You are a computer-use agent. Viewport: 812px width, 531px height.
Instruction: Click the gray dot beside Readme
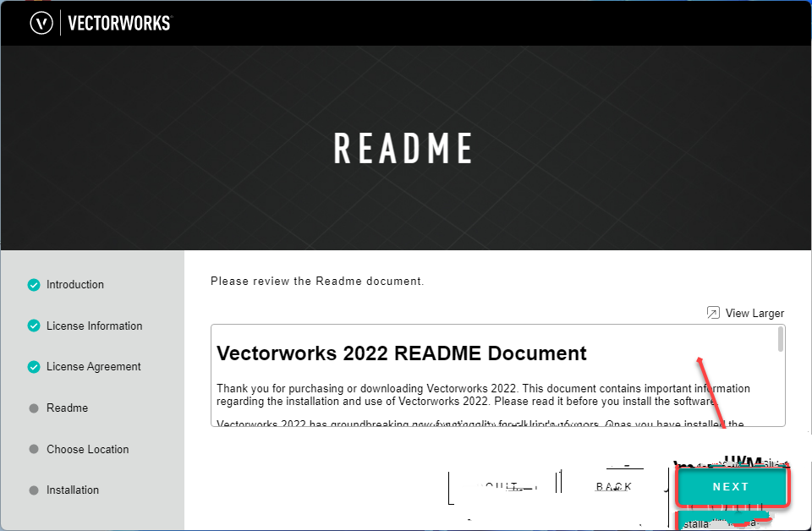click(34, 408)
